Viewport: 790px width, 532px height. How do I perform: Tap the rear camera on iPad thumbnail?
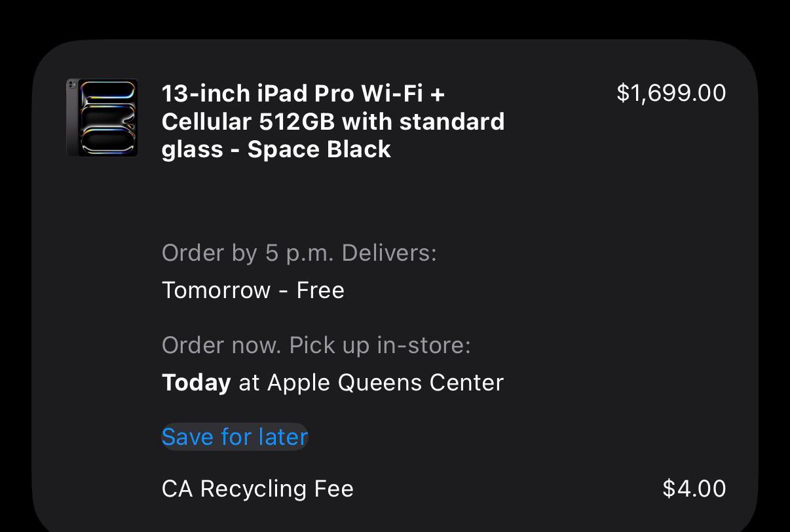72,85
